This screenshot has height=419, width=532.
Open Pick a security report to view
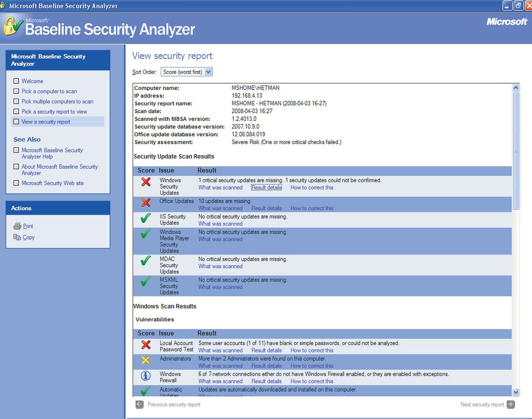pyautogui.click(x=54, y=112)
